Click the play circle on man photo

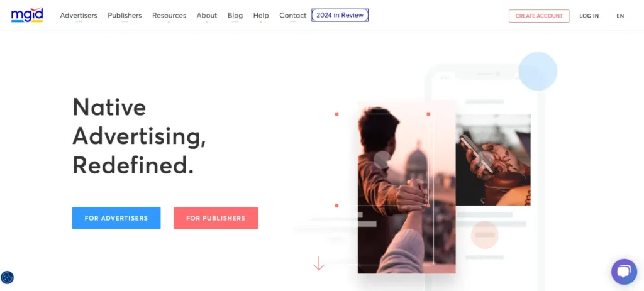pos(382,160)
